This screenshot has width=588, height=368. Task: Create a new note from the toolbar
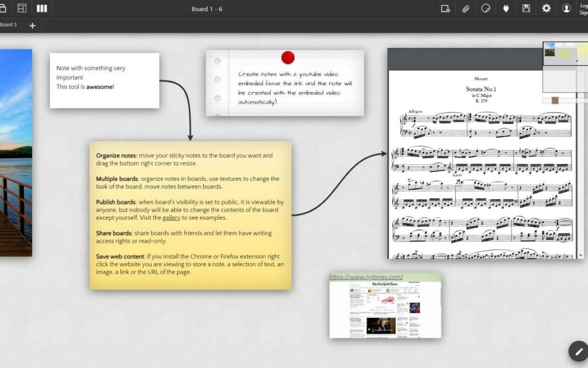[444, 8]
